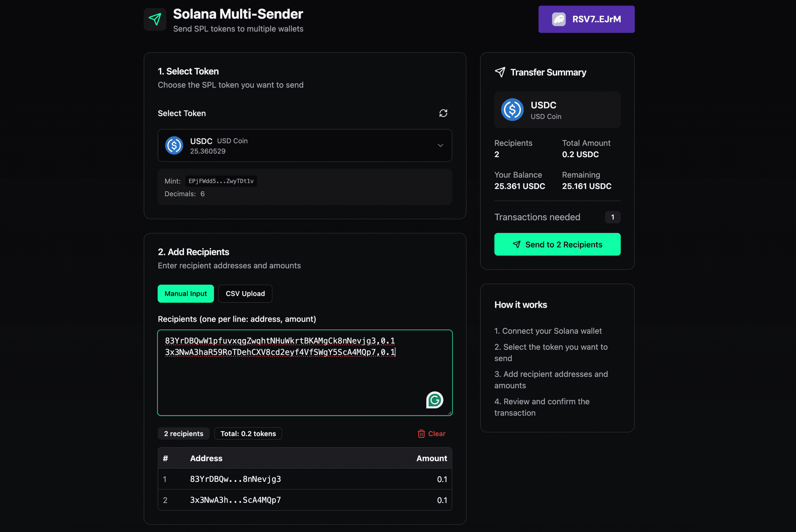Click inside the recipients text area
796x532 pixels.
(x=305, y=373)
